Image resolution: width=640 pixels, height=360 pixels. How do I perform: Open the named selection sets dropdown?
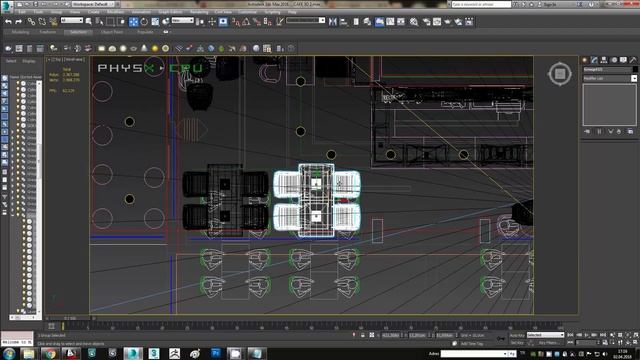305,20
